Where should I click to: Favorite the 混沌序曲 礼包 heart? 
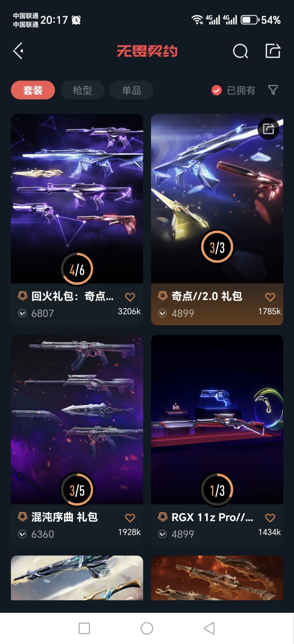(130, 518)
